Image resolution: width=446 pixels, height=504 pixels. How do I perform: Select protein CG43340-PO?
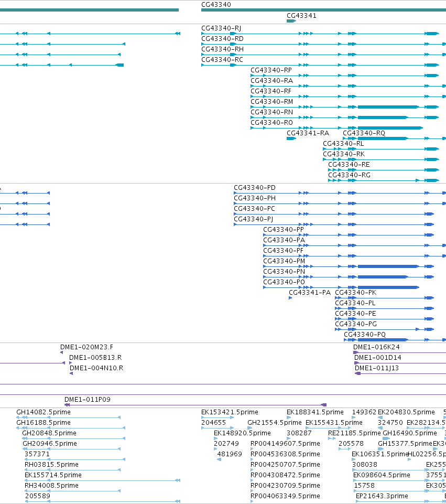tap(284, 282)
